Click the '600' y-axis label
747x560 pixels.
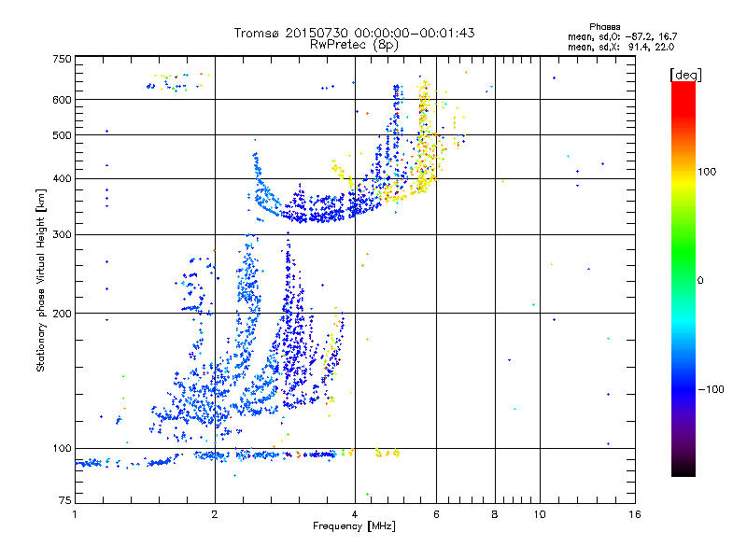pos(62,100)
